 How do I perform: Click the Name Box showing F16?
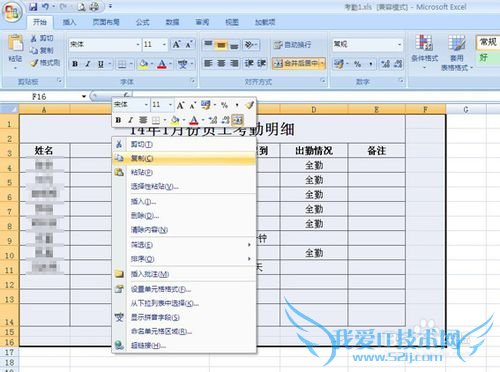coord(39,97)
